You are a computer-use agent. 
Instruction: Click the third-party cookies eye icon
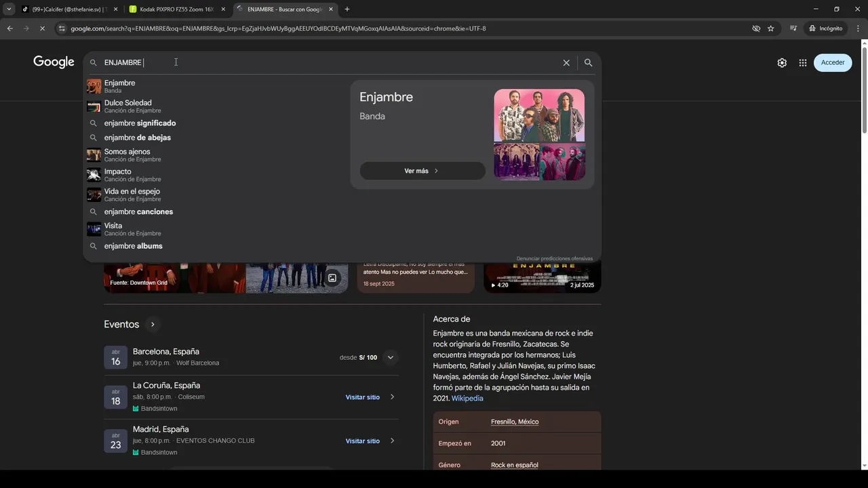point(756,28)
